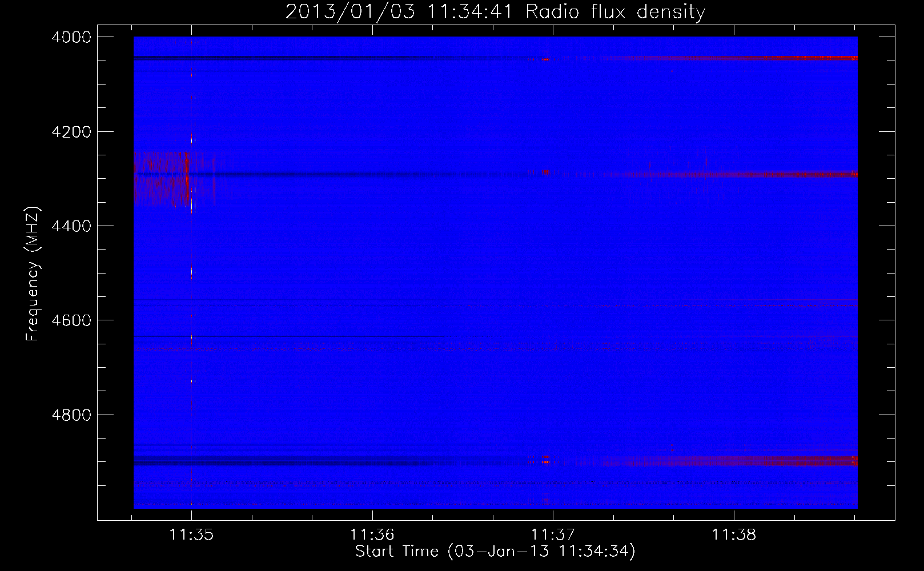Click the x-axis label 'Start Time (03-Jan-13 11:34:34)'

495,552
